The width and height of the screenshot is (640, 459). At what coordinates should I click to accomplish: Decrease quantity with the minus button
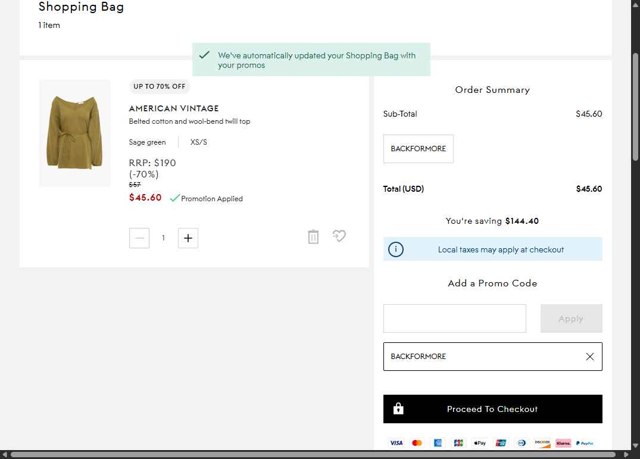point(139,238)
